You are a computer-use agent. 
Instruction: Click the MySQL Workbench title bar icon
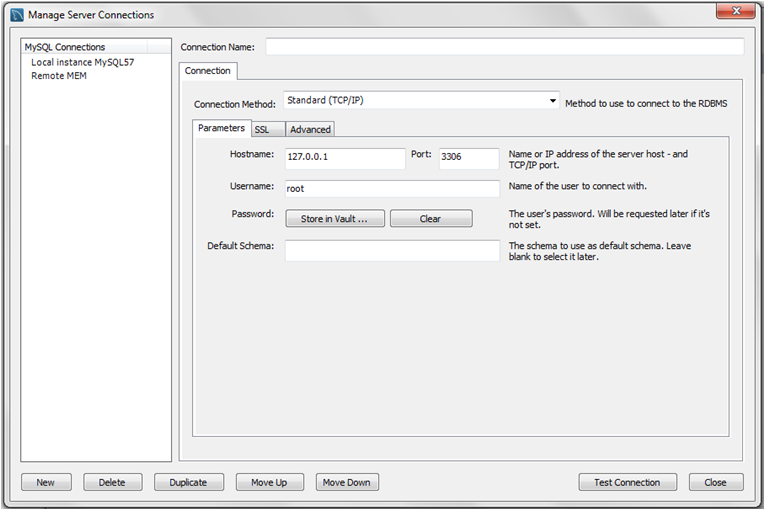[x=16, y=15]
